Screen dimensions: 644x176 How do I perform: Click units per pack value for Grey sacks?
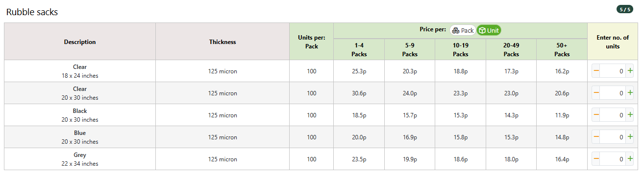pyautogui.click(x=312, y=159)
